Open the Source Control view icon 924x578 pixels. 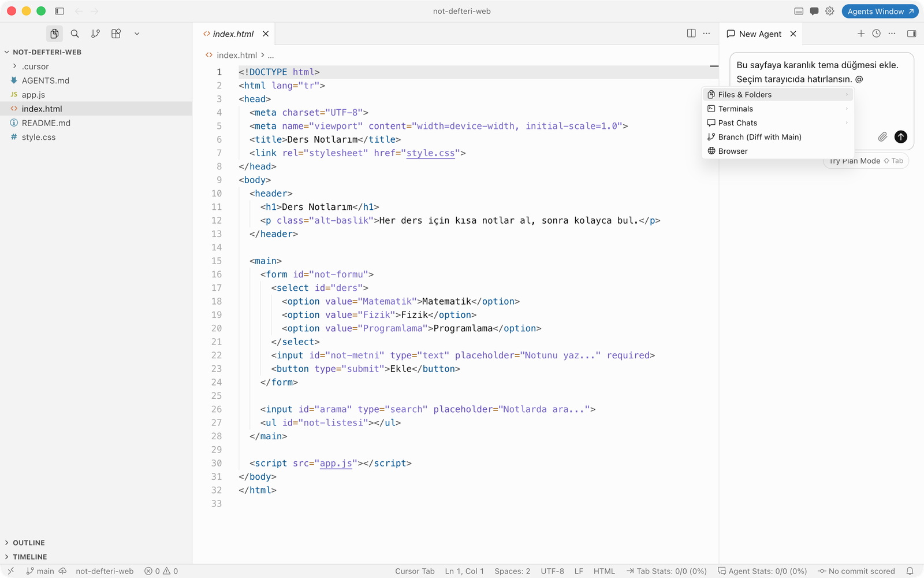pyautogui.click(x=96, y=34)
